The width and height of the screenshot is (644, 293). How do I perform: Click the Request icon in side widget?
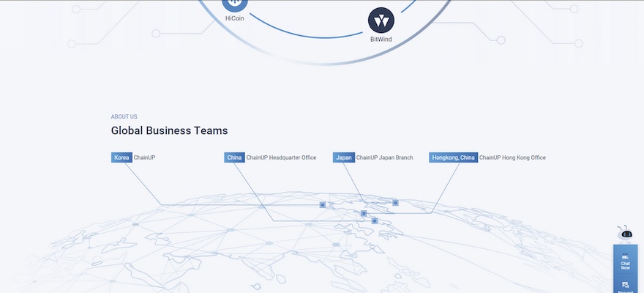point(625,285)
